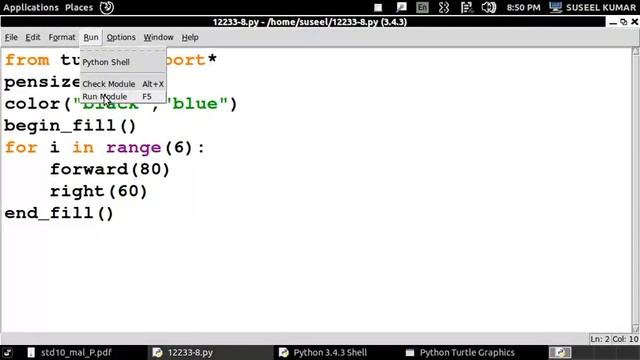Click the 'begin_fill()' line

70,126
